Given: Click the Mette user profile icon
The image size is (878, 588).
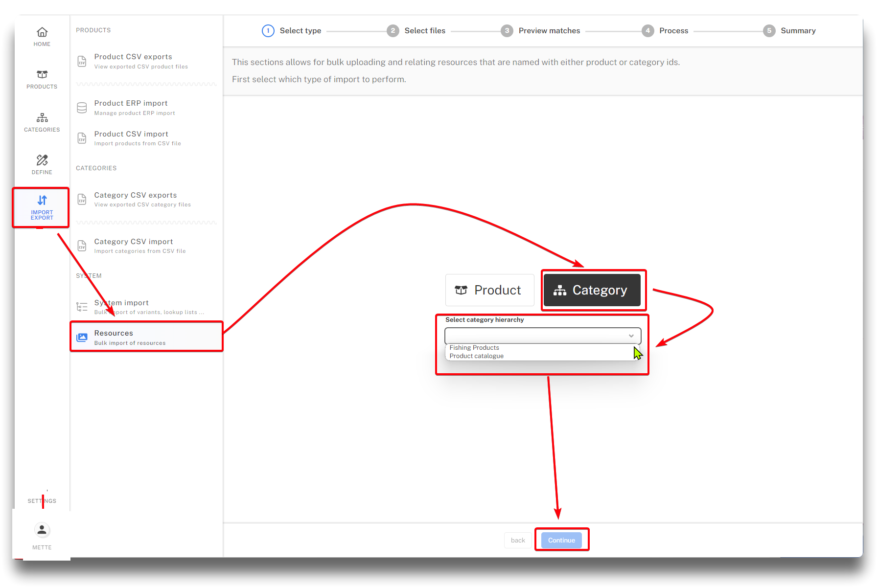Looking at the screenshot, I should pos(42,530).
